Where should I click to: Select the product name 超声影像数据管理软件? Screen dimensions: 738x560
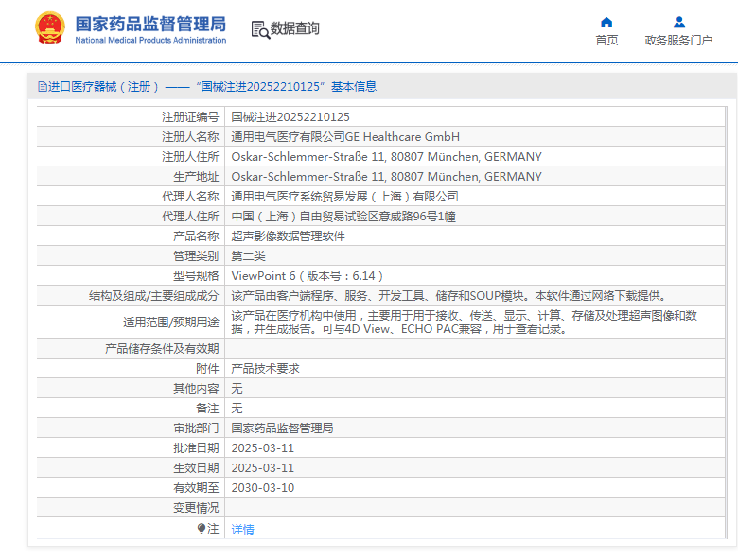click(289, 236)
